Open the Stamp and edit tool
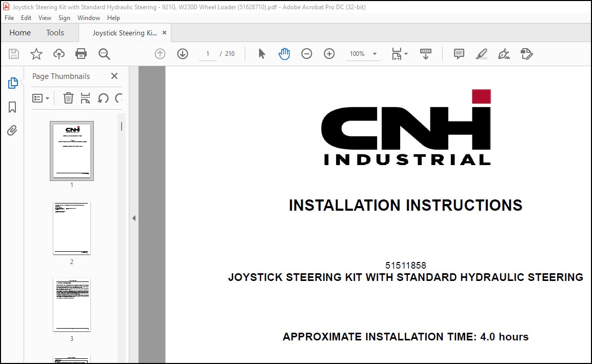This screenshot has height=364, width=592. pyautogui.click(x=527, y=54)
